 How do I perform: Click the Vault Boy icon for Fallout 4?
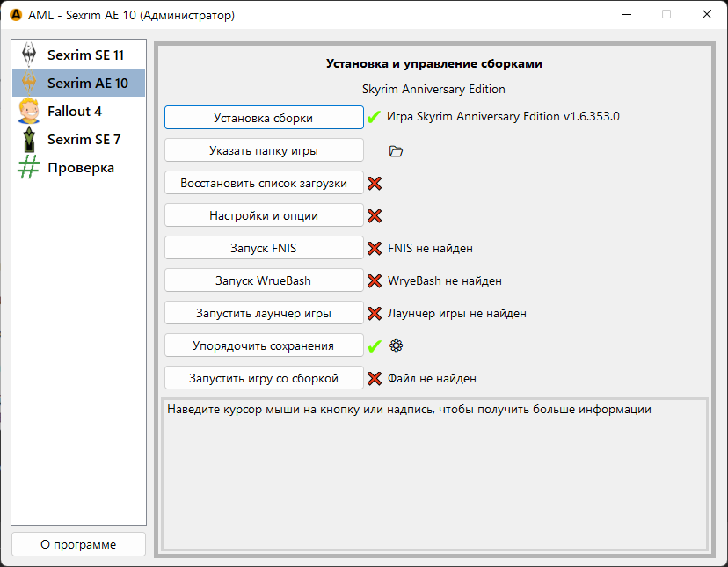[29, 111]
